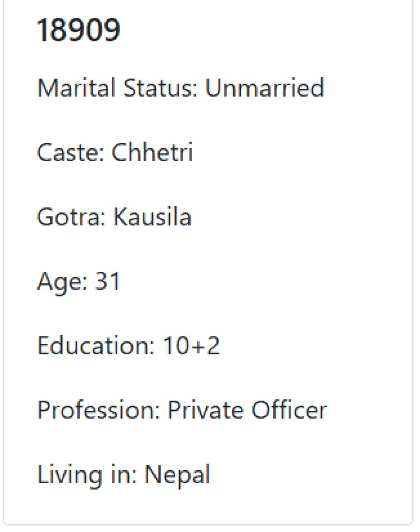Click the word Officer
420x532 pixels.
click(289, 410)
